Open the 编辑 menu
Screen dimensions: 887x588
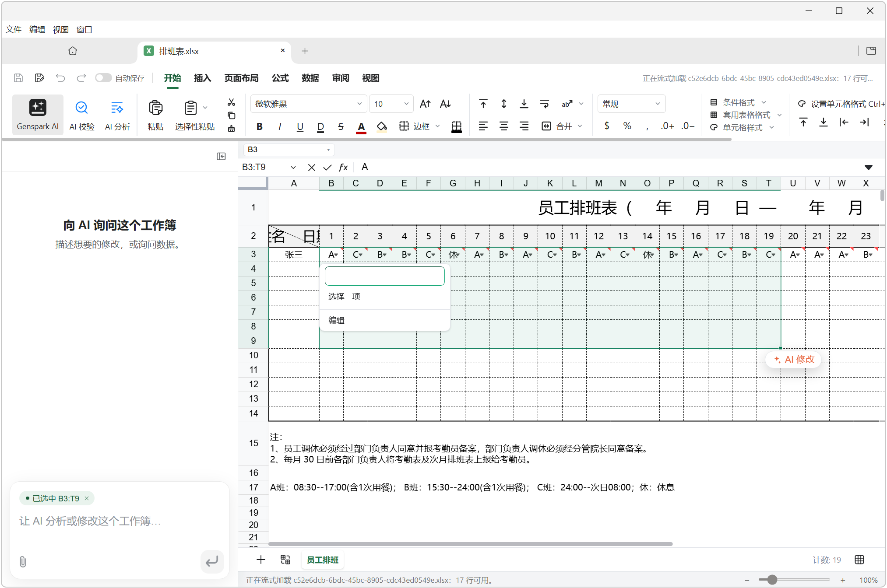pos(37,30)
